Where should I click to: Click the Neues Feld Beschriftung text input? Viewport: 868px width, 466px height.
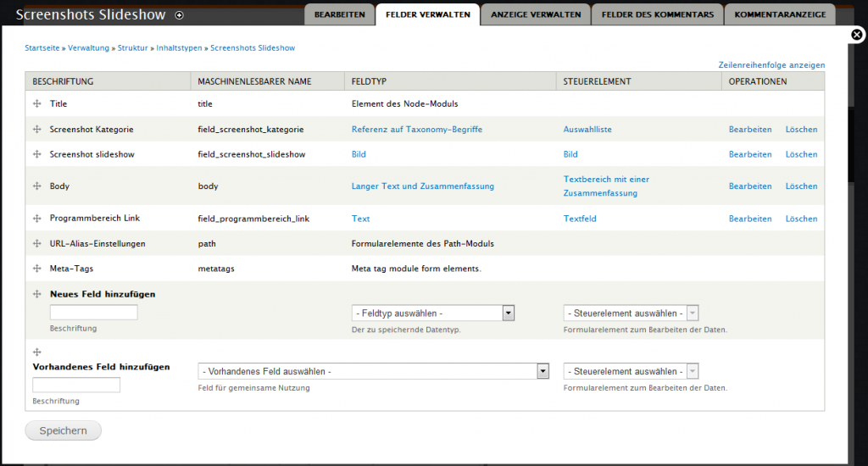click(93, 313)
